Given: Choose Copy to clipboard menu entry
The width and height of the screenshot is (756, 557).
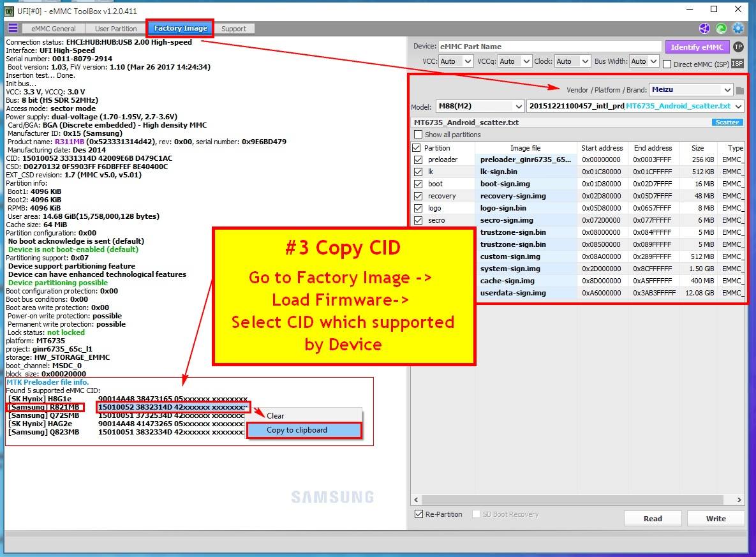Looking at the screenshot, I should 304,430.
